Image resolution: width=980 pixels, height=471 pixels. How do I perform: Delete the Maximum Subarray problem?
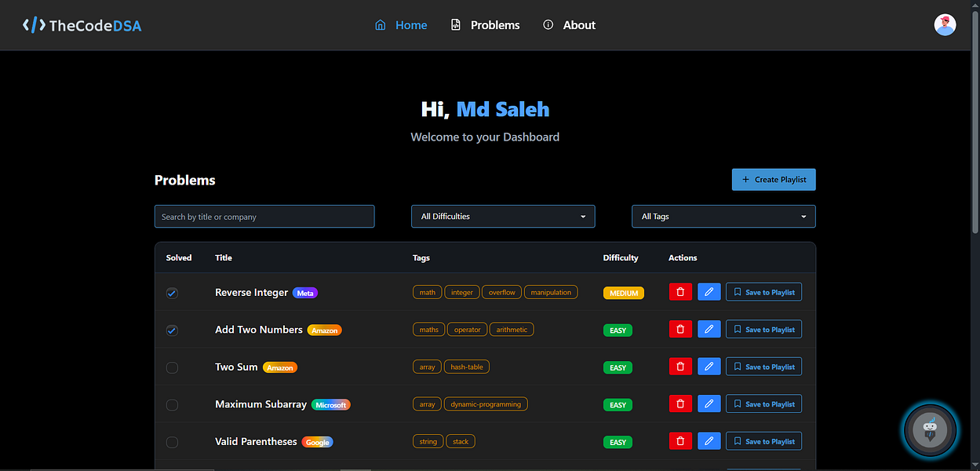pos(680,404)
